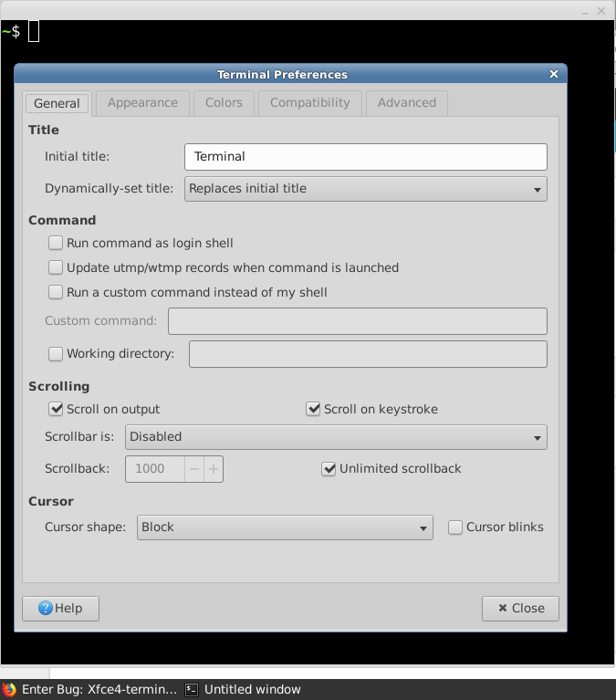The width and height of the screenshot is (616, 700).
Task: Click the terminal icon beside Untitled window
Action: click(x=192, y=690)
